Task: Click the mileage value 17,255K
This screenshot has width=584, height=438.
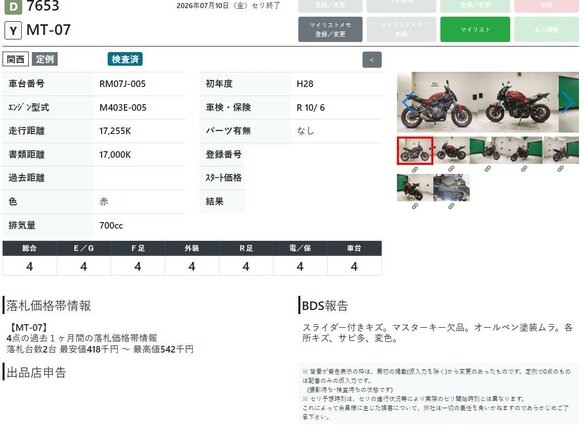Action: point(115,131)
